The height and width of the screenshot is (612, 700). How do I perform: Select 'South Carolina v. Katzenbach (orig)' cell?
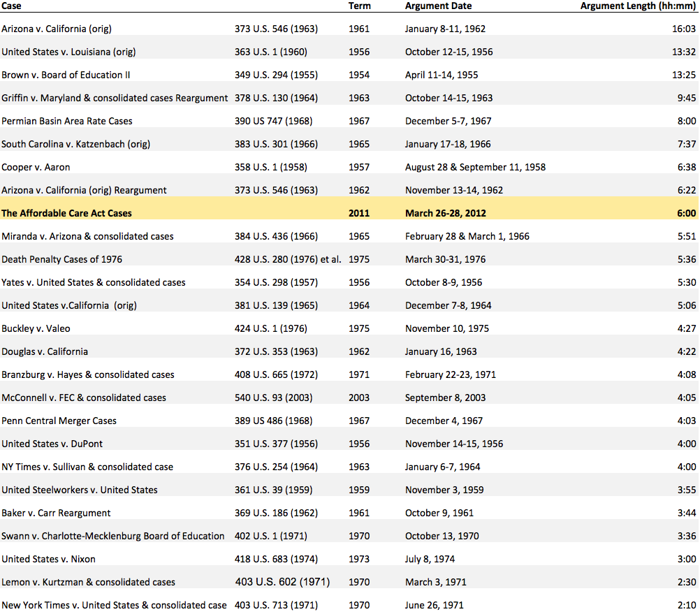click(x=76, y=144)
